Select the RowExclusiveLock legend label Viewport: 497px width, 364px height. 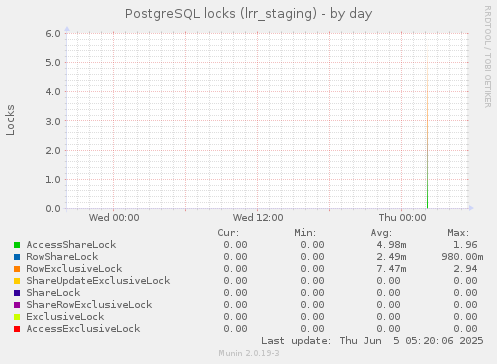[x=74, y=269]
